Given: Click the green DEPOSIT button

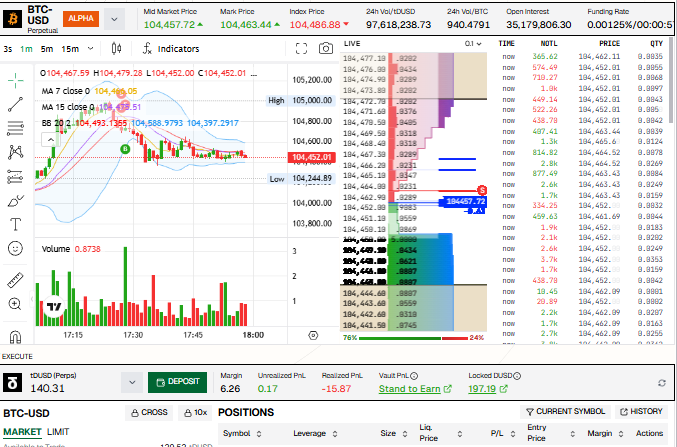Looking at the screenshot, I should [x=177, y=382].
